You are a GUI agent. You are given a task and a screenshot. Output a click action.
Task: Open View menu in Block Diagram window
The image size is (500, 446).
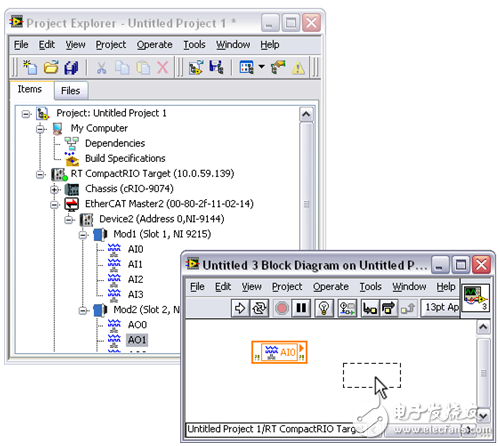coord(252,287)
